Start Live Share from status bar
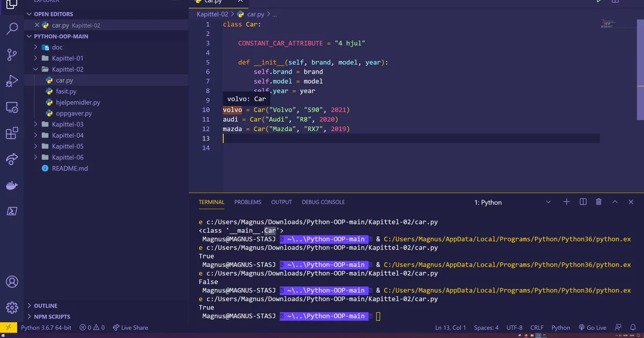This screenshot has height=338, width=644. 130,327
